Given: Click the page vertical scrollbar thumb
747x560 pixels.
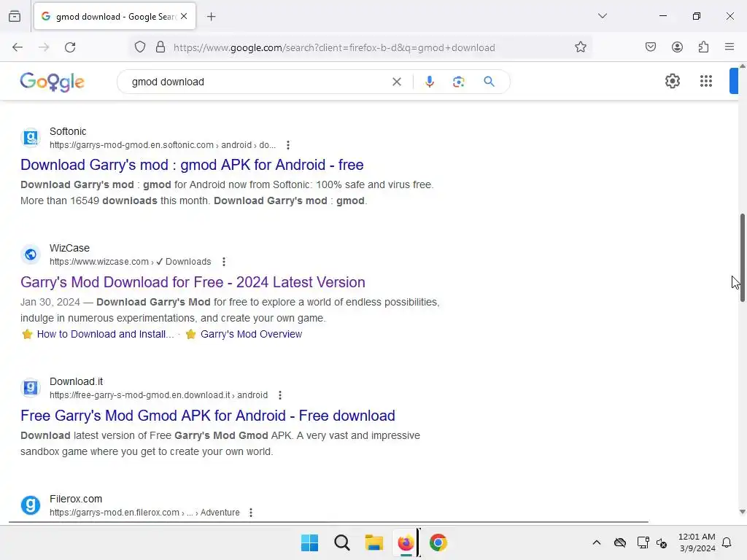Looking at the screenshot, I should (x=742, y=257).
